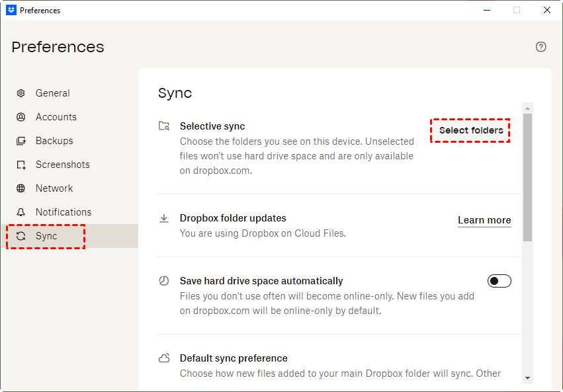
Task: Select the Screenshots text label in sidebar
Action: click(x=62, y=165)
